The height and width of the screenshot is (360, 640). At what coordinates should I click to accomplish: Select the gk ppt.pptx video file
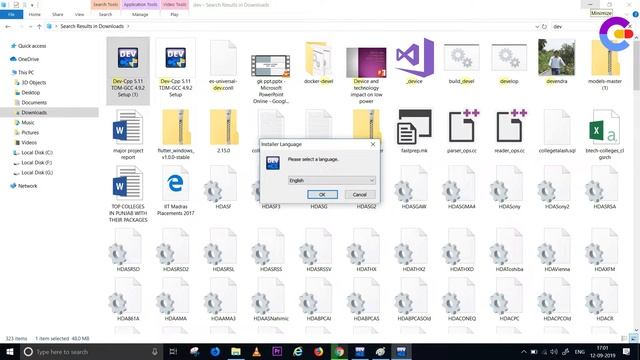point(271,79)
